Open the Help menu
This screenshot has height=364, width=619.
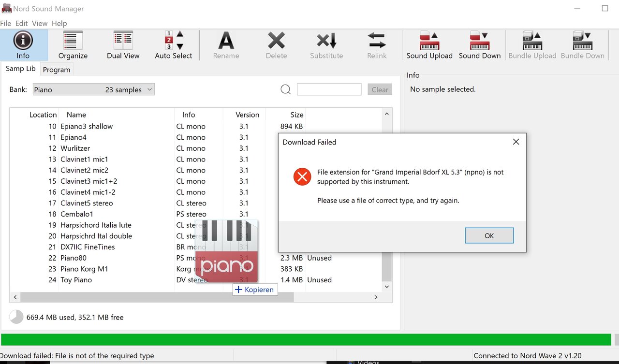tap(59, 23)
